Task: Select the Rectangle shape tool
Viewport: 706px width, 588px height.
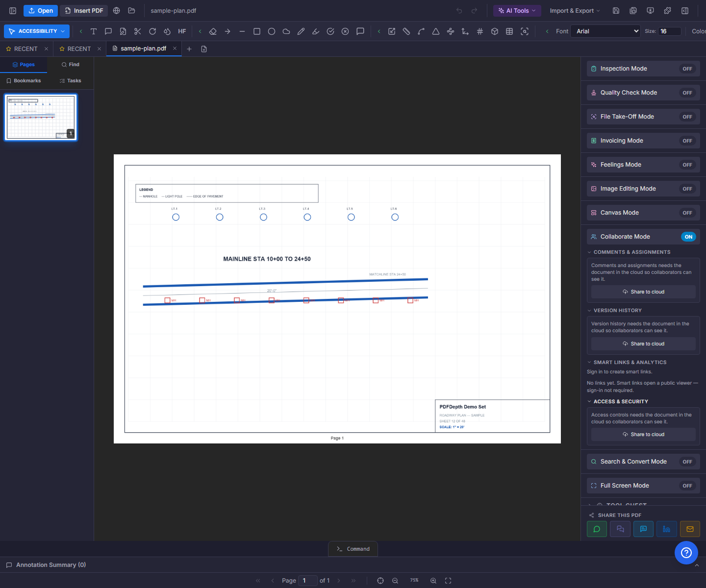Action: (257, 31)
